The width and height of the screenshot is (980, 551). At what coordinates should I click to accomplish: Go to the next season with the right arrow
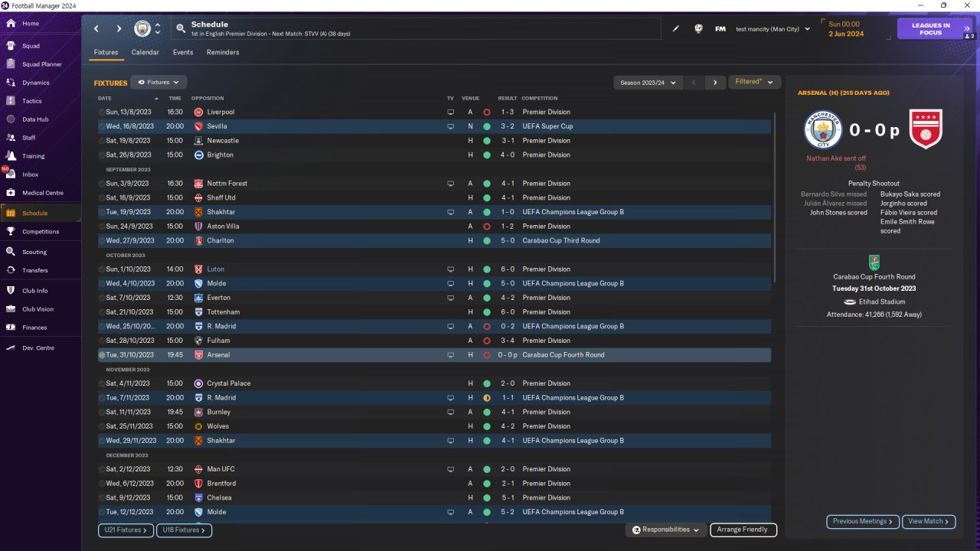[x=715, y=83]
